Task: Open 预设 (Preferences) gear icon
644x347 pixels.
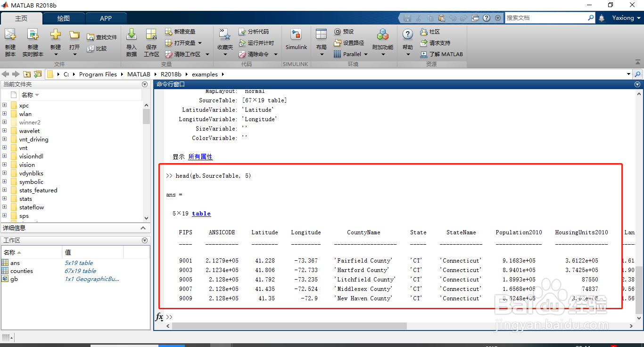Action: coord(338,32)
